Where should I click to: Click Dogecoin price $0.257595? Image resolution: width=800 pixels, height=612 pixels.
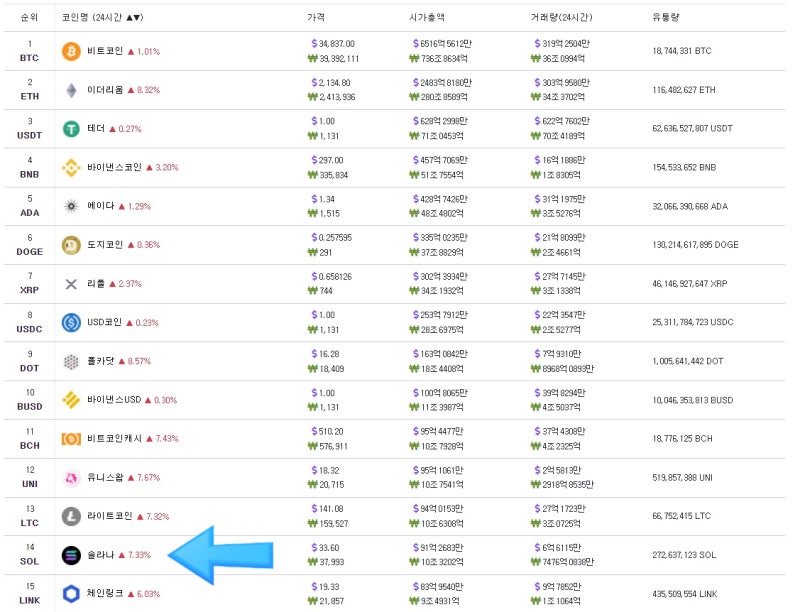[332, 238]
